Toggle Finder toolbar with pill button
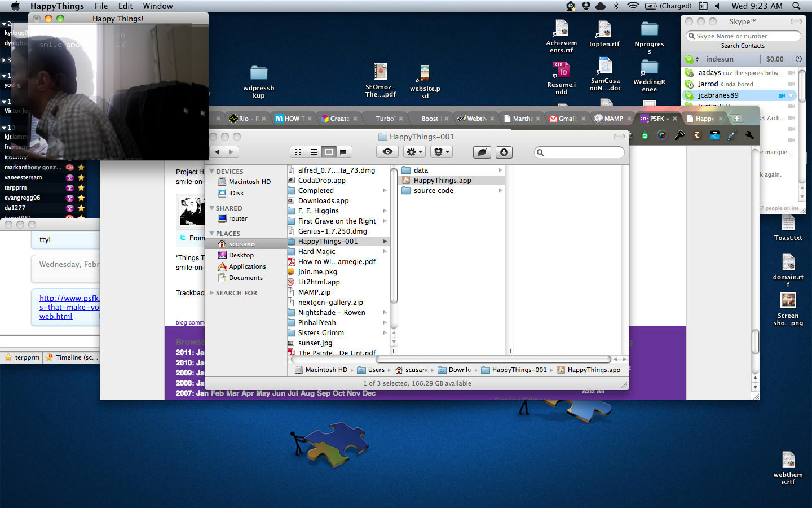812x508 pixels. tap(619, 137)
